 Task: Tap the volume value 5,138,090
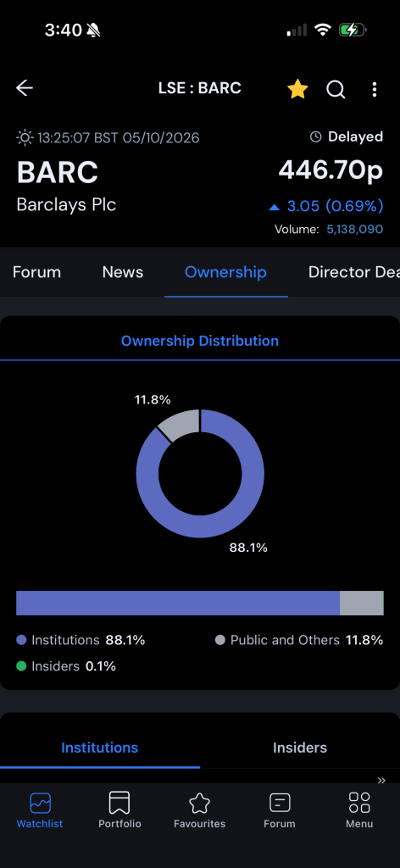pyautogui.click(x=354, y=229)
